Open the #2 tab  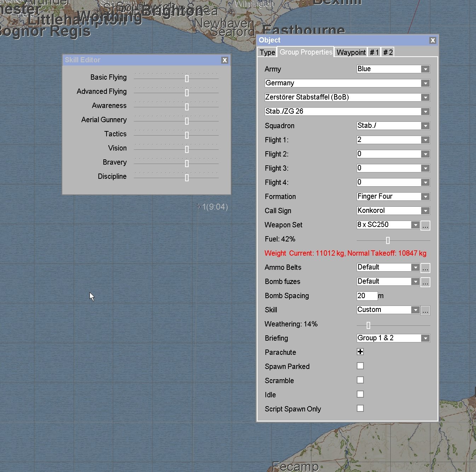(x=388, y=52)
